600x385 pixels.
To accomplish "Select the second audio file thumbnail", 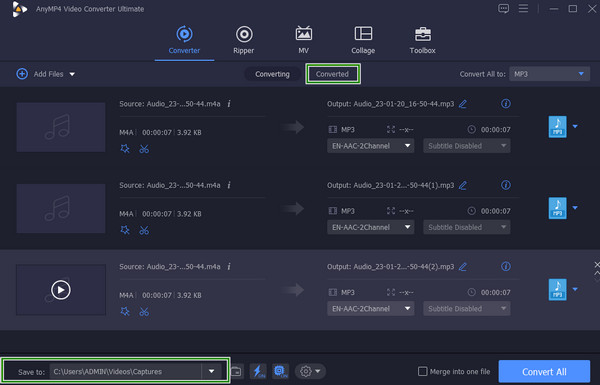I will [x=61, y=209].
